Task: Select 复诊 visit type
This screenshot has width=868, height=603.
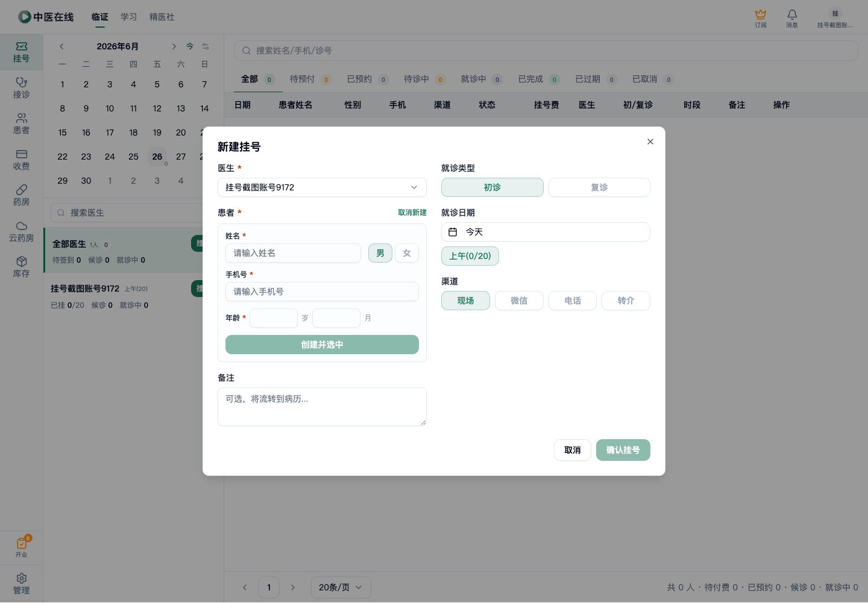Action: 599,187
